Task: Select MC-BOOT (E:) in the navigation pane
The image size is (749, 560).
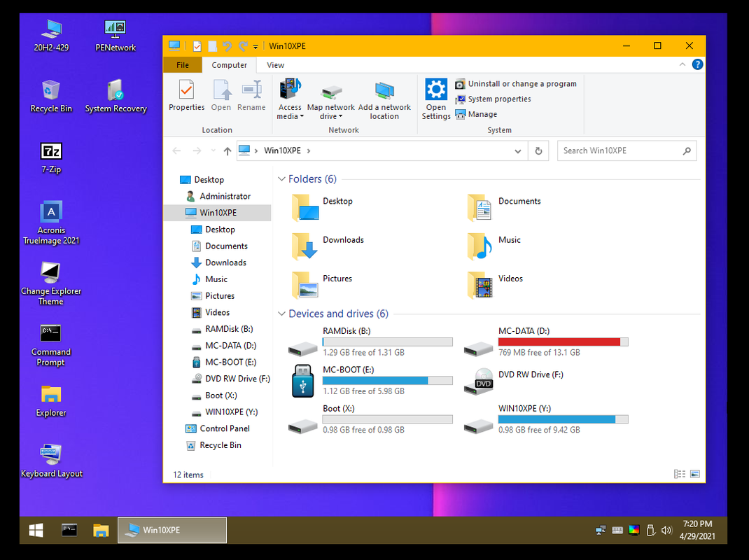Action: tap(230, 362)
